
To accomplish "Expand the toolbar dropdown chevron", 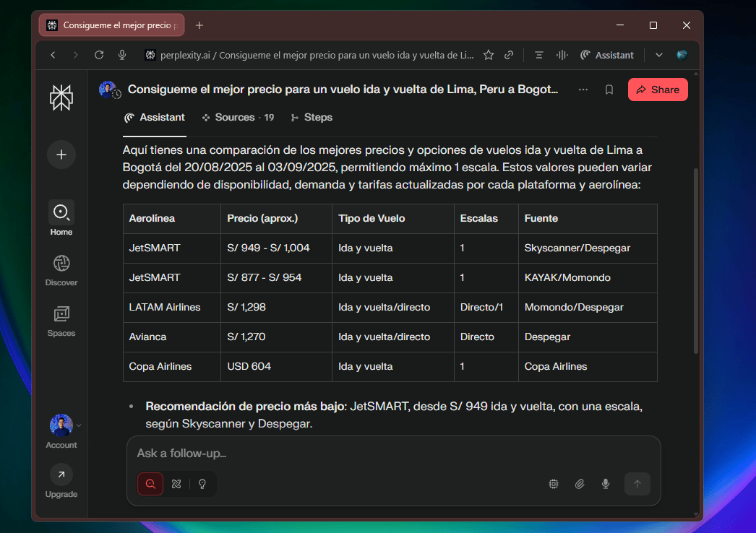I will (659, 55).
